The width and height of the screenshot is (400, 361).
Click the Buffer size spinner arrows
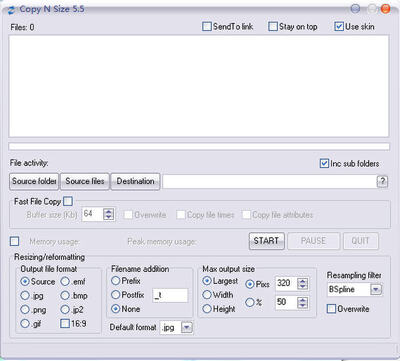[x=109, y=214]
